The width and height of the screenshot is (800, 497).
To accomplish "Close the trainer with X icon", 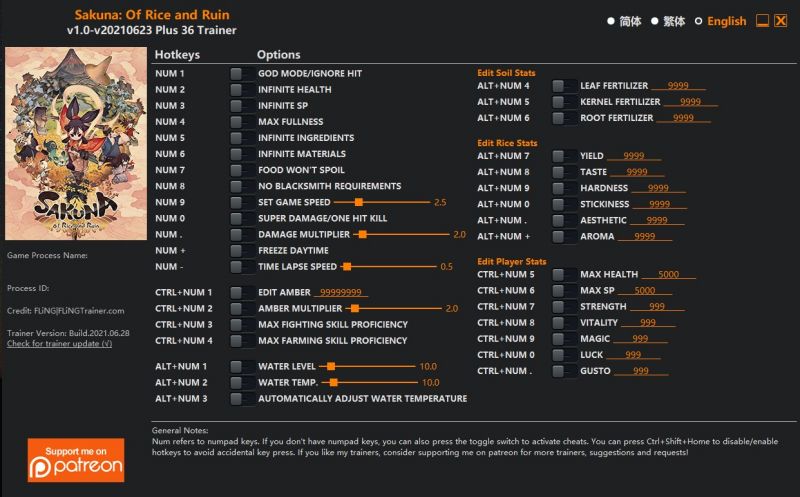I will point(781,21).
